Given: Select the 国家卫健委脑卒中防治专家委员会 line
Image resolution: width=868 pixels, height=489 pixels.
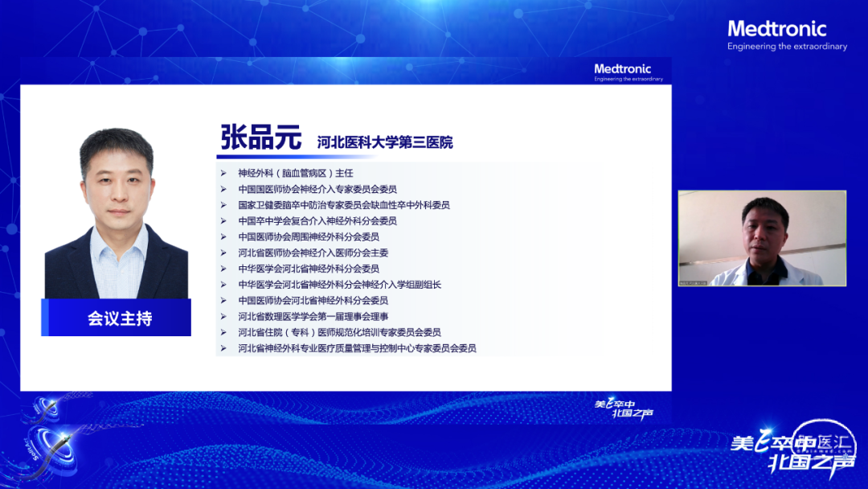Looking at the screenshot, I should [x=343, y=205].
